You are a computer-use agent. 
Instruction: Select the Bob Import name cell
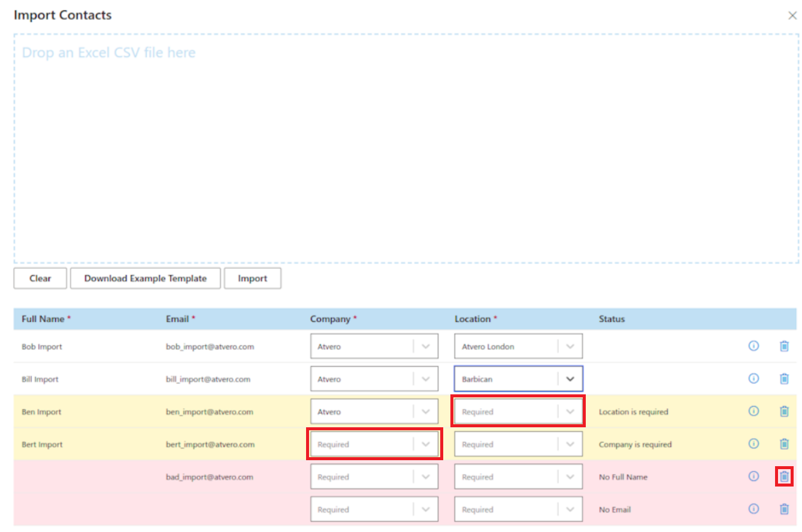42,346
